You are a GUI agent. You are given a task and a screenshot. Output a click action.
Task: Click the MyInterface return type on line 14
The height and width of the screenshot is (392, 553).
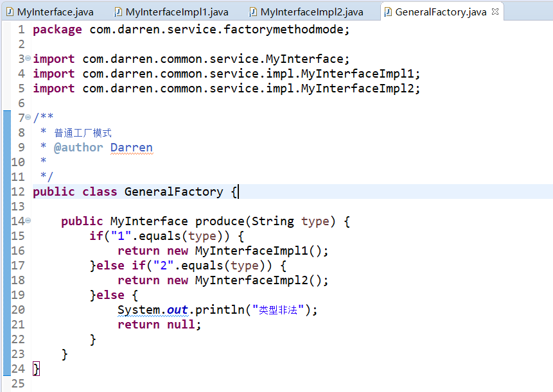[149, 221]
